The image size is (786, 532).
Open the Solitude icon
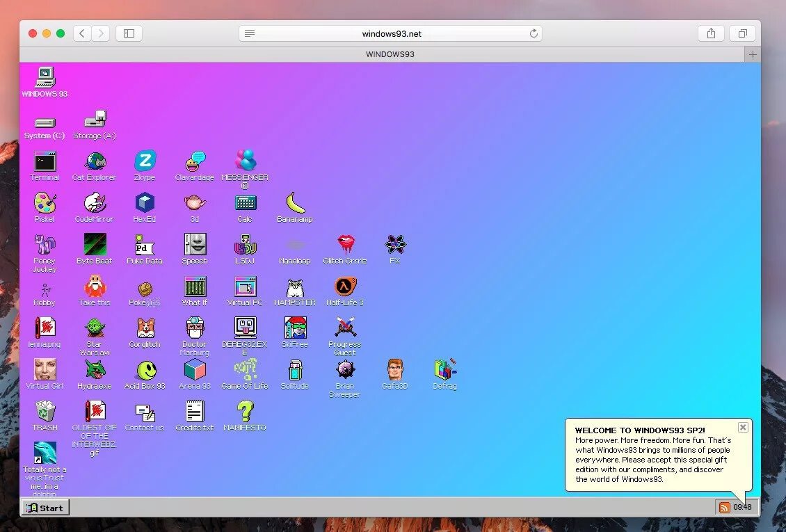pyautogui.click(x=295, y=370)
